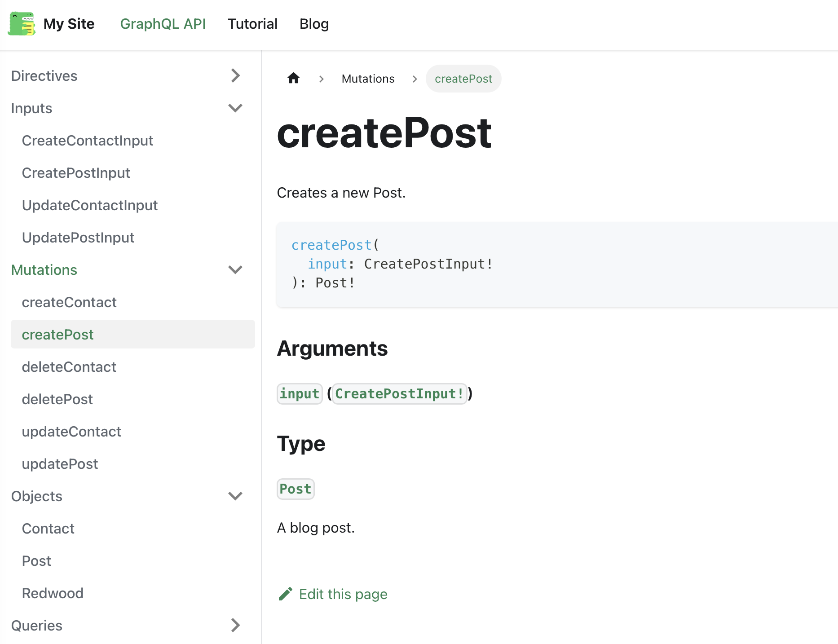The height and width of the screenshot is (644, 838).
Task: Click the pencil icon next to Edit this page
Action: coord(286,593)
